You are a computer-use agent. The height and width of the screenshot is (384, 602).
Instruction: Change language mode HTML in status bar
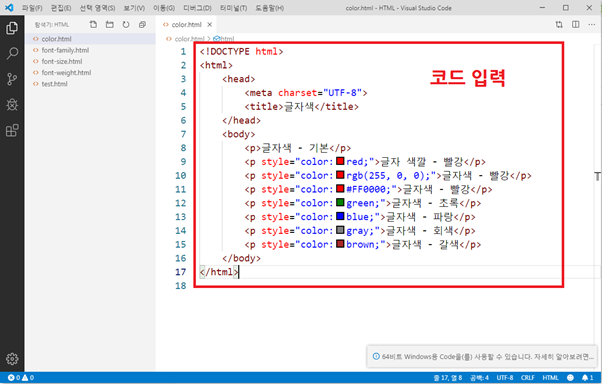(x=550, y=378)
